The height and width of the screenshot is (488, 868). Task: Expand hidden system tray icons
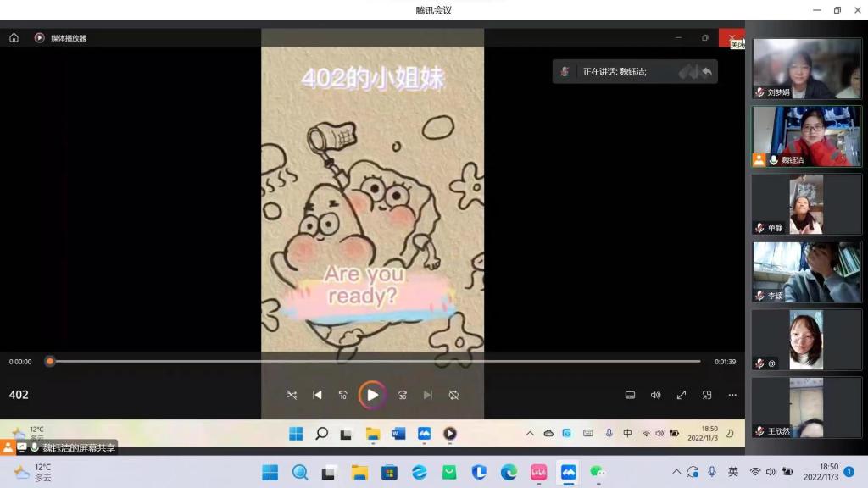click(x=676, y=472)
